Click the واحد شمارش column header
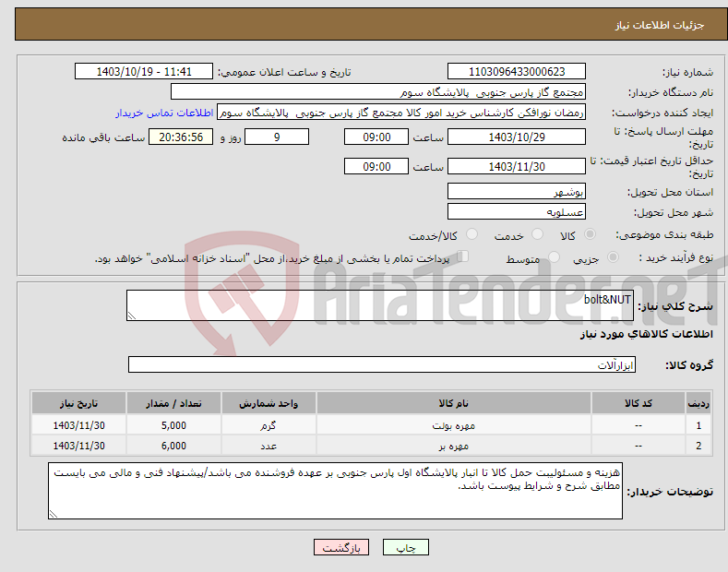The height and width of the screenshot is (572, 728). pyautogui.click(x=269, y=403)
